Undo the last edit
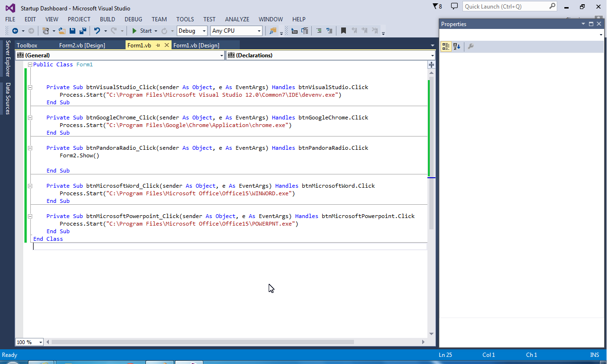 [x=97, y=30]
